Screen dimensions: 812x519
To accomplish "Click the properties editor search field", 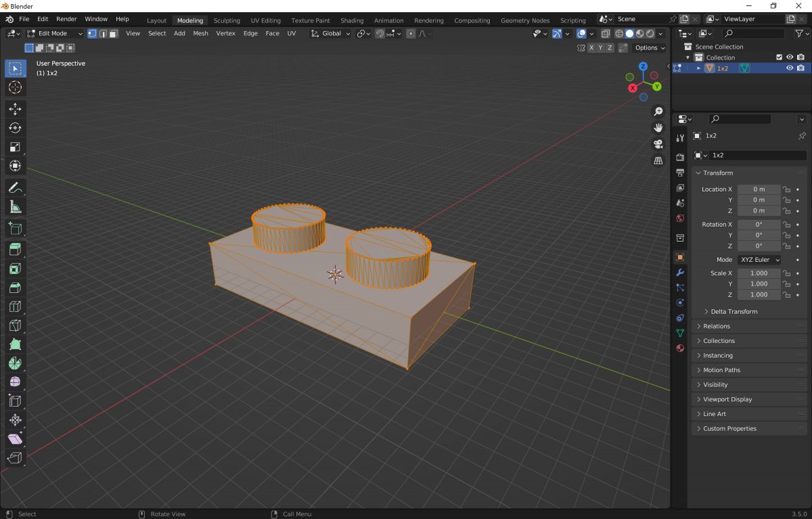I will coord(740,118).
